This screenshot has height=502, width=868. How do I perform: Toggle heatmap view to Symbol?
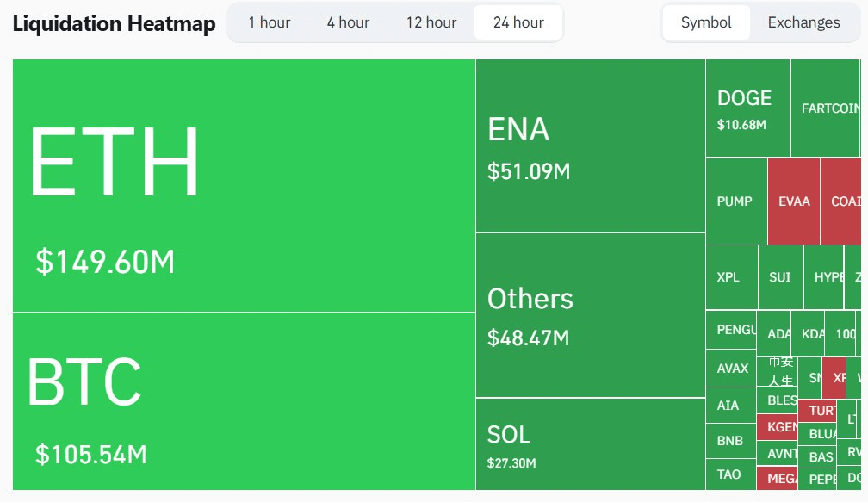(x=706, y=22)
